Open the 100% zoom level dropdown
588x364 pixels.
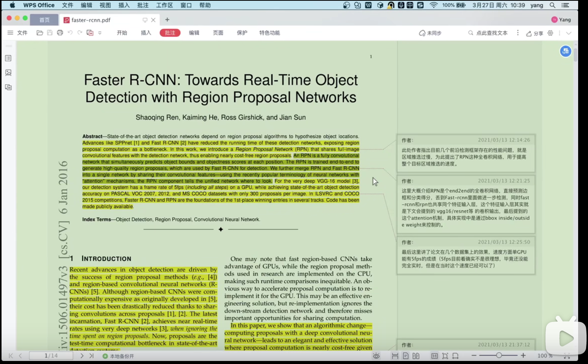(545, 356)
